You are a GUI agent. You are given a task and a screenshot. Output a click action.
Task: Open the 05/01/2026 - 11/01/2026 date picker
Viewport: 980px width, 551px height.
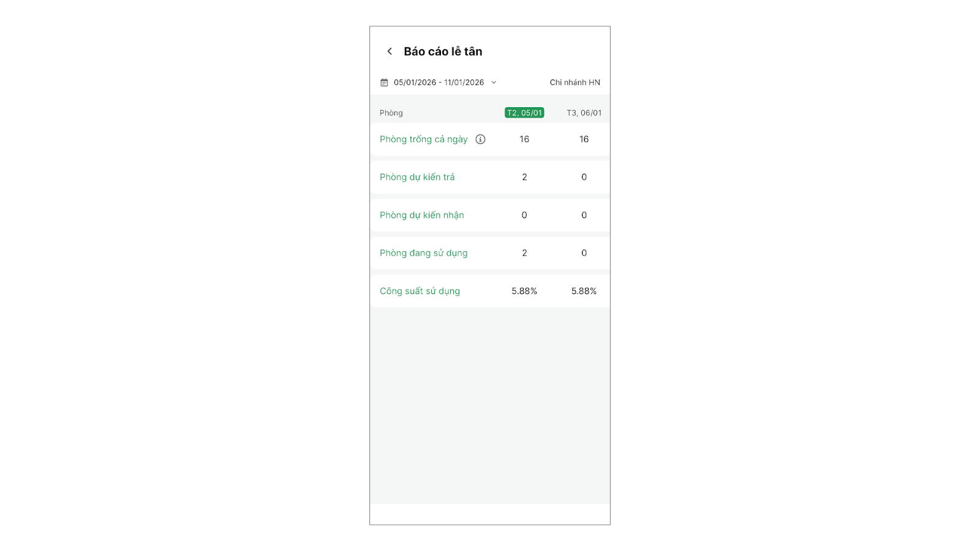[x=439, y=83]
